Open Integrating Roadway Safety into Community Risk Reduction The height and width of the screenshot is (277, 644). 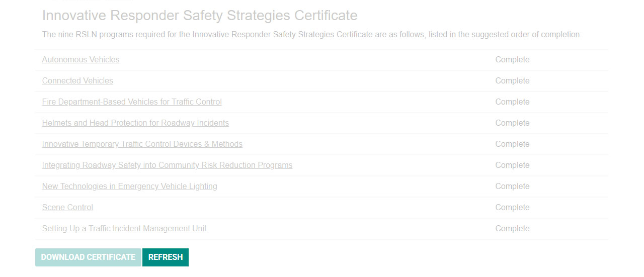(167, 165)
